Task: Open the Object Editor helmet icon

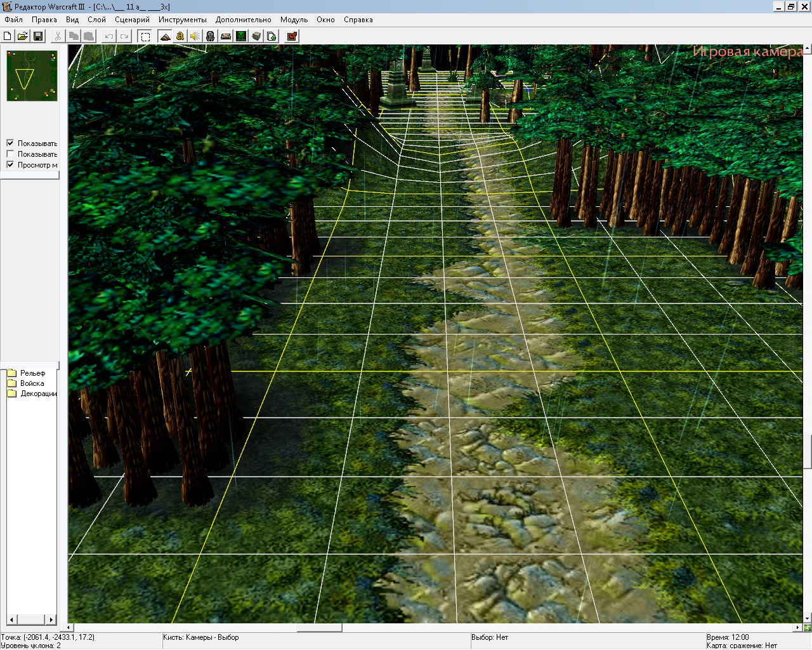Action: [x=211, y=36]
